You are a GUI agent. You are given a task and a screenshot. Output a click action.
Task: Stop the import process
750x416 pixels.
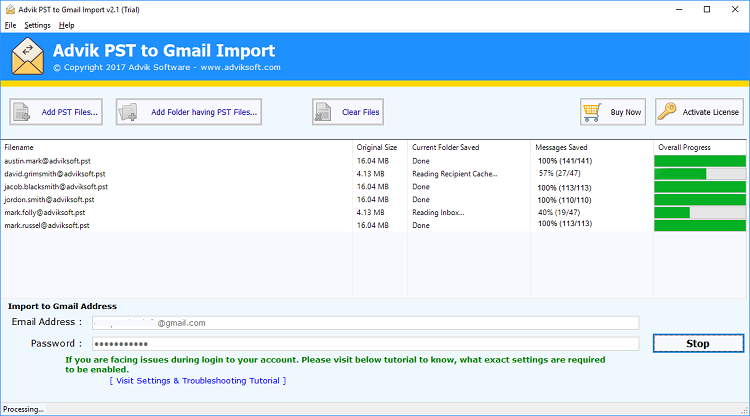(x=698, y=343)
